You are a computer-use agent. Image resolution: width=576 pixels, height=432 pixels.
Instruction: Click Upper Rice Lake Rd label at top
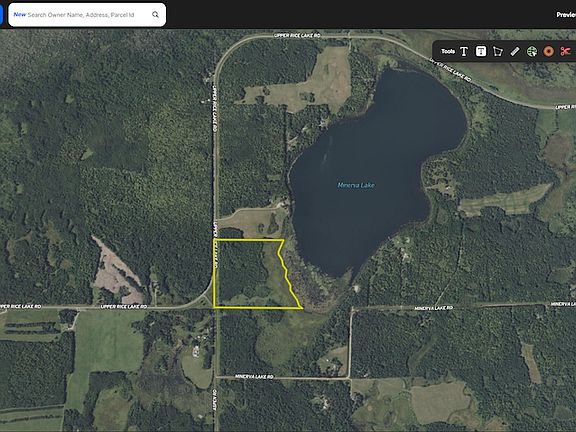pos(297,36)
